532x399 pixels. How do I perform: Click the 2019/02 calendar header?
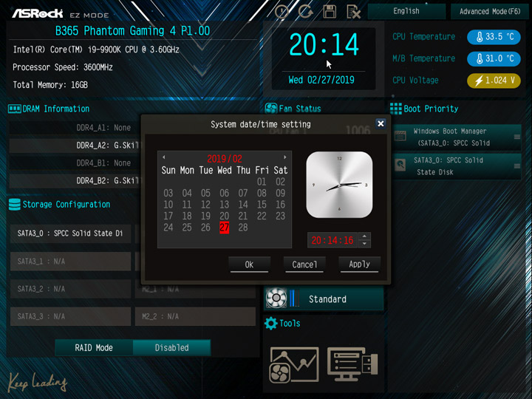(225, 158)
